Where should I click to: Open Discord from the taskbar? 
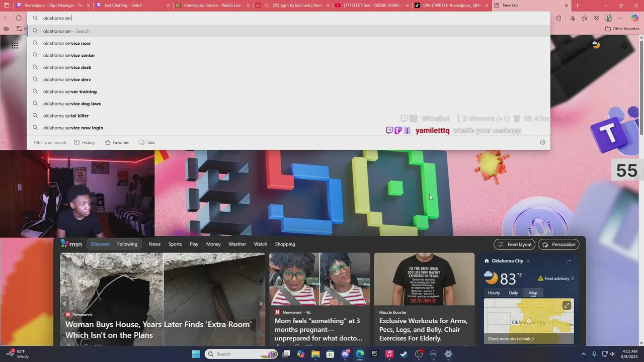345,354
